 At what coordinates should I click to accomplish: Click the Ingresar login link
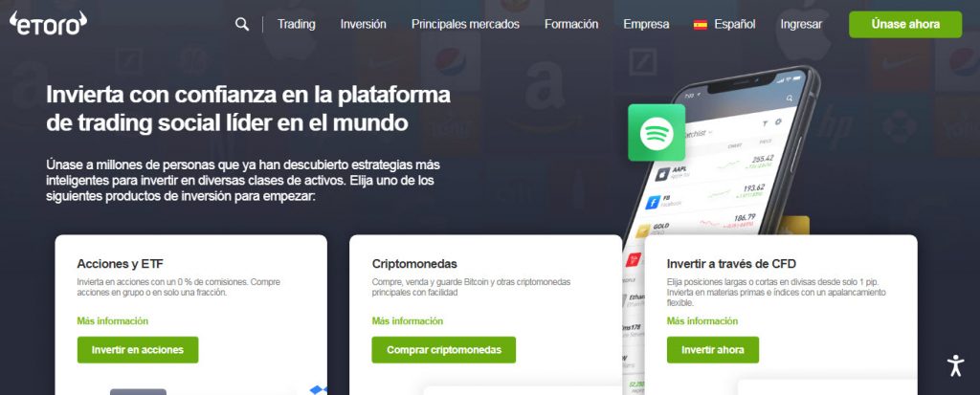pyautogui.click(x=801, y=24)
